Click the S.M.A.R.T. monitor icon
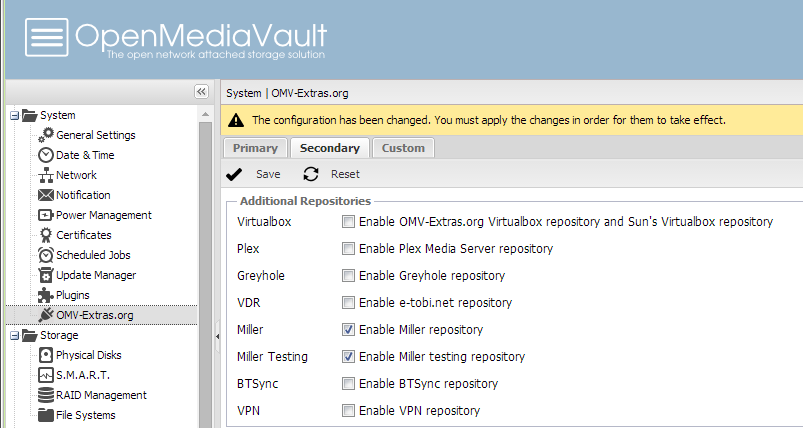 tap(46, 375)
